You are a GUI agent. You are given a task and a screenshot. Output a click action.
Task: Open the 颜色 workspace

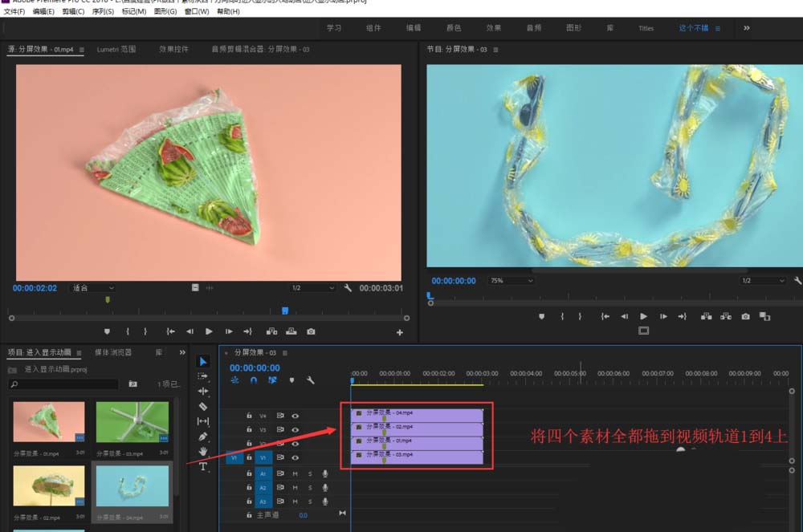point(453,28)
